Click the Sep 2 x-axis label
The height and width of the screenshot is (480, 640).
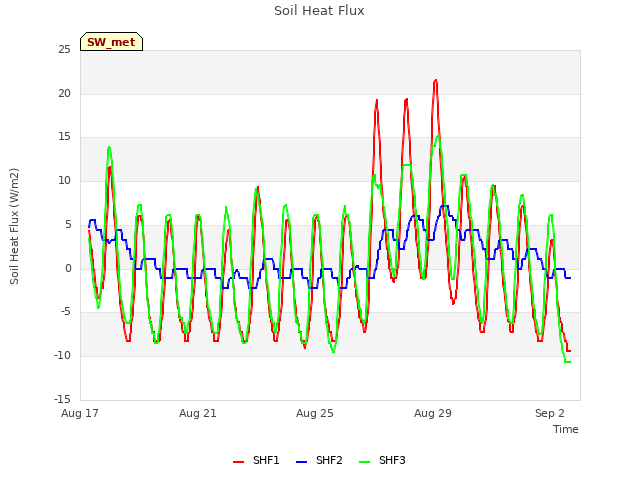pos(550,413)
